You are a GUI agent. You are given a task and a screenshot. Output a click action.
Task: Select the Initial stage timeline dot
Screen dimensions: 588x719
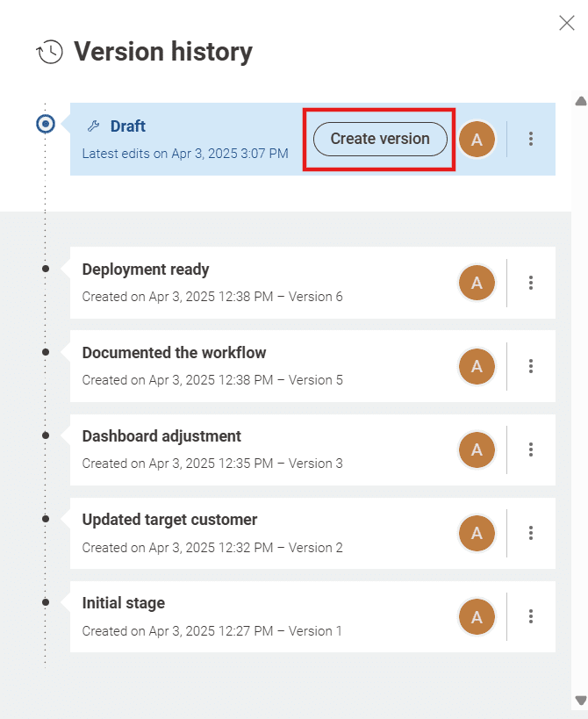(46, 602)
